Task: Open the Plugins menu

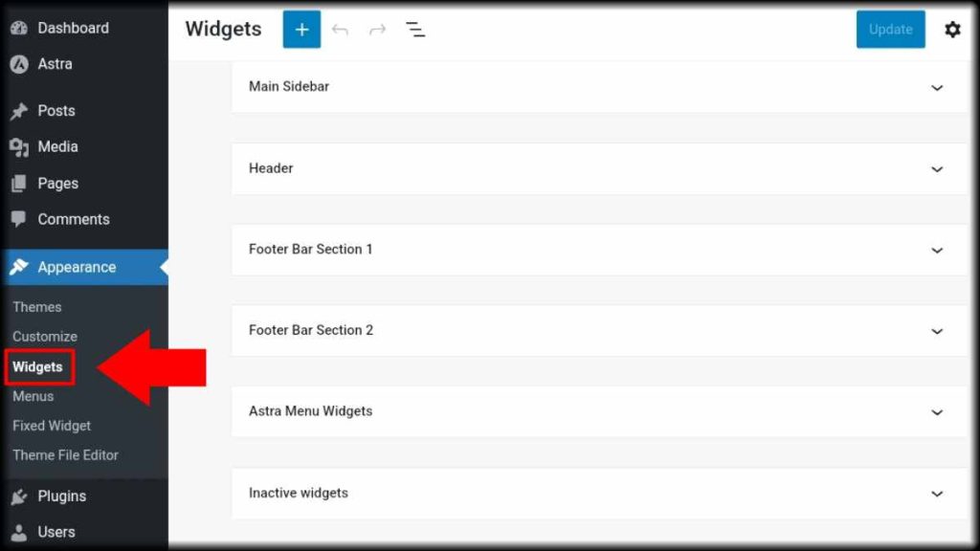Action: click(61, 496)
